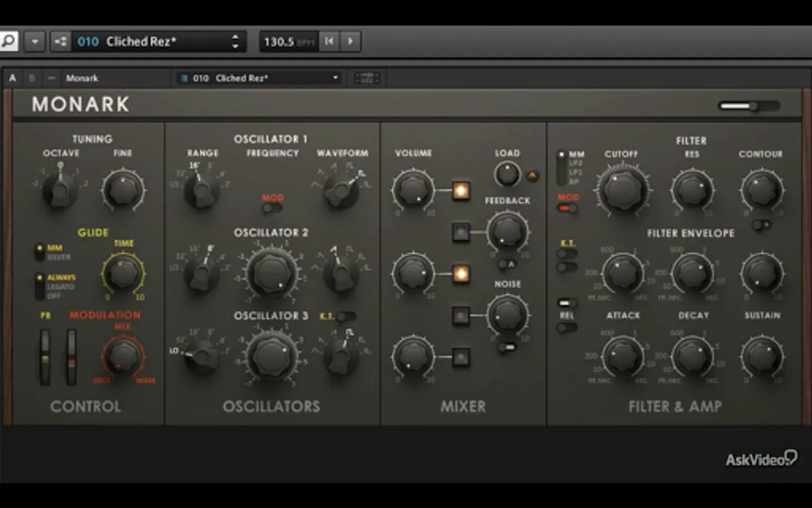
Task: Click the Filter Envelope decay knob
Action: click(x=692, y=274)
